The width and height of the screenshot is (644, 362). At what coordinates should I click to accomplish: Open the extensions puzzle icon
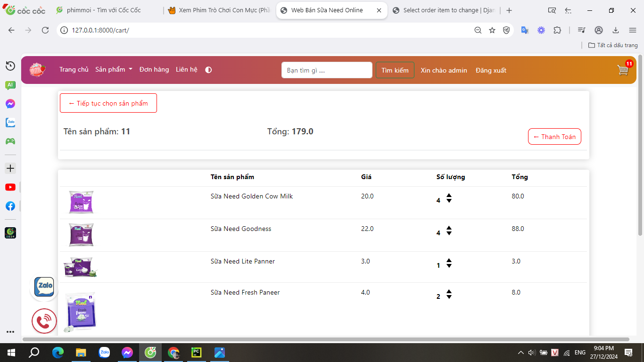pyautogui.click(x=557, y=30)
